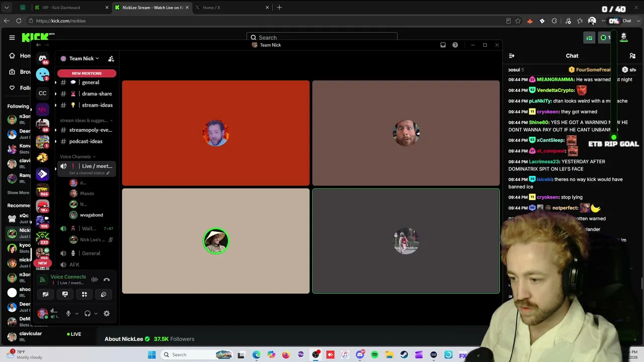Switch to the Home / X tab

point(231,8)
